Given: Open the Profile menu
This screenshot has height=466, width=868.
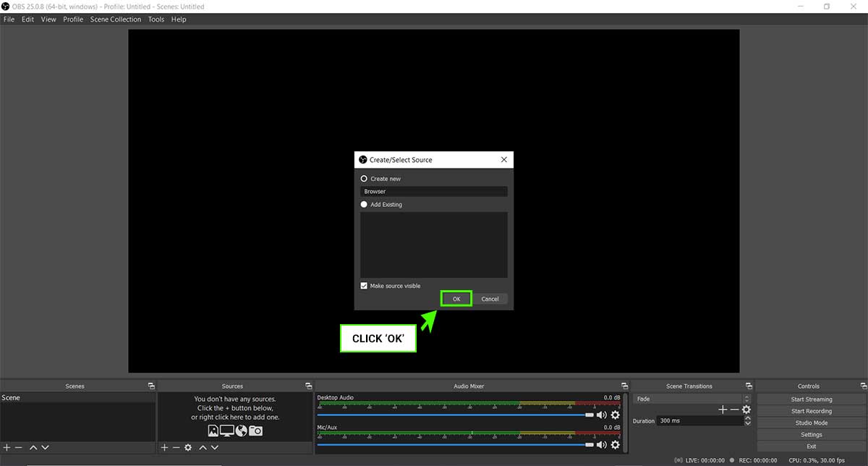Looking at the screenshot, I should coord(73,20).
